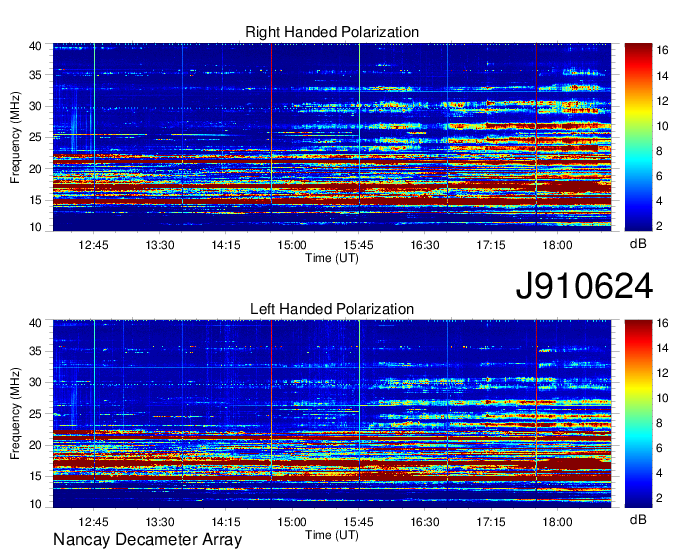The width and height of the screenshot is (680, 552).
Task: Click the 12:45 time tick of Right Handed plot
Action: (93, 245)
